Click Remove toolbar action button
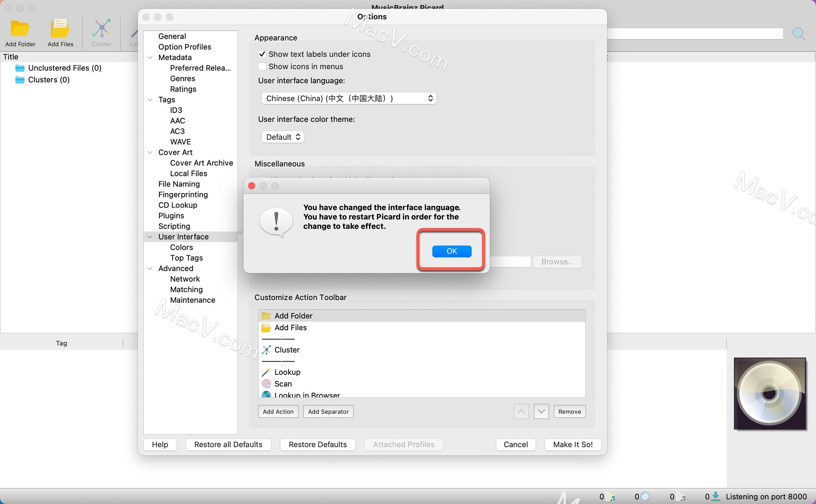The height and width of the screenshot is (504, 816). click(x=569, y=411)
